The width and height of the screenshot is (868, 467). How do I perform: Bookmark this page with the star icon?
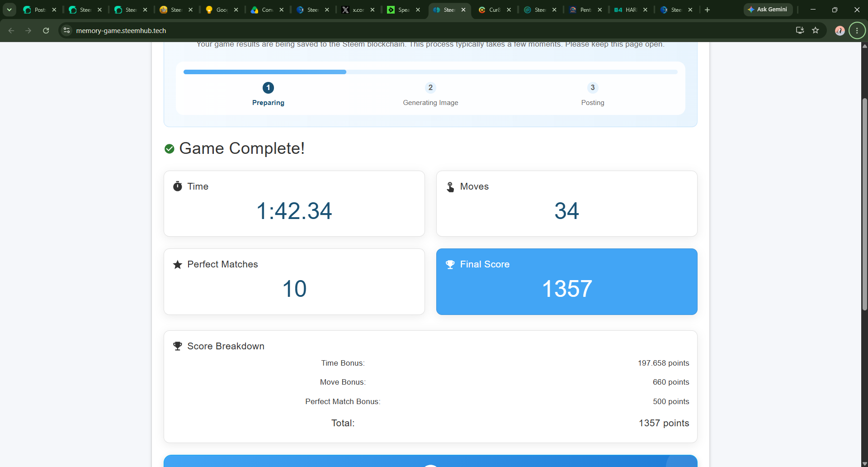point(816,30)
